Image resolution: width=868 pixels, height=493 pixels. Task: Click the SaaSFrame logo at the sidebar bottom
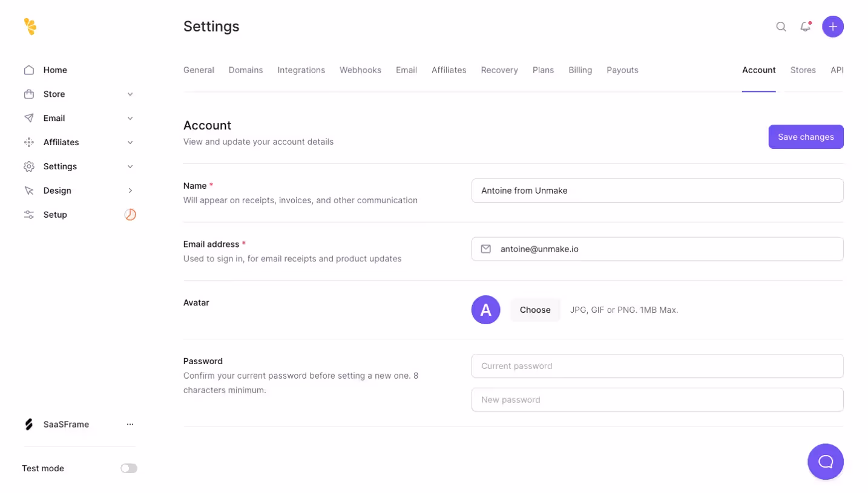tap(28, 424)
